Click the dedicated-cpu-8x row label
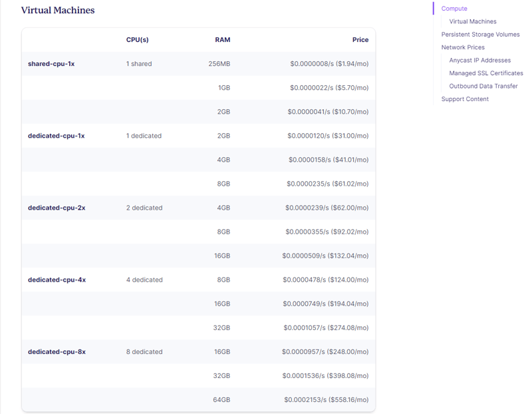 click(57, 351)
